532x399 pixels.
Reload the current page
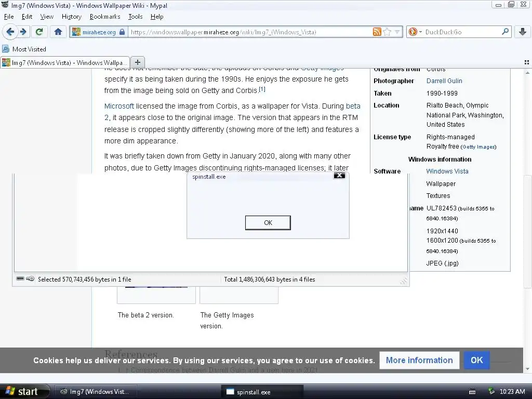coord(39,32)
